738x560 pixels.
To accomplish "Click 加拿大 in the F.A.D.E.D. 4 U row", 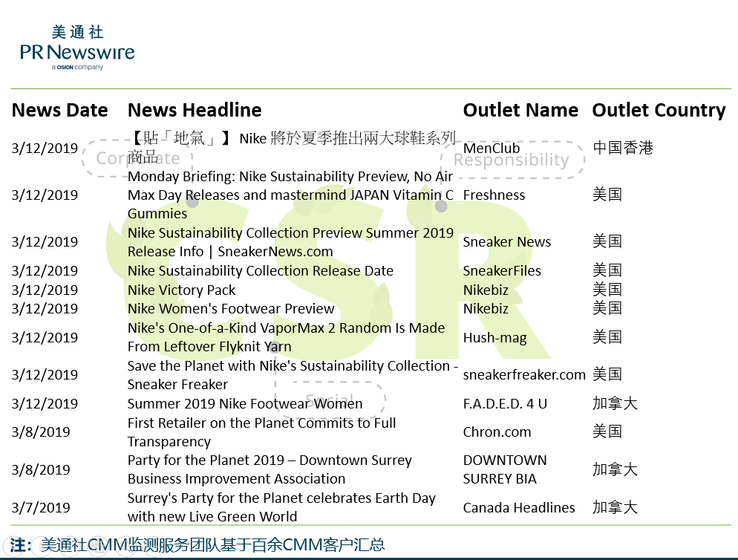I will pos(615,403).
